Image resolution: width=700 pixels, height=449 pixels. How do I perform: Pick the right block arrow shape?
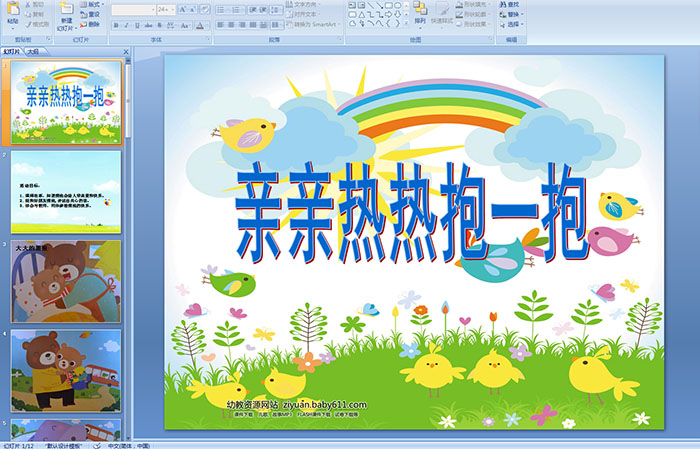[388, 15]
